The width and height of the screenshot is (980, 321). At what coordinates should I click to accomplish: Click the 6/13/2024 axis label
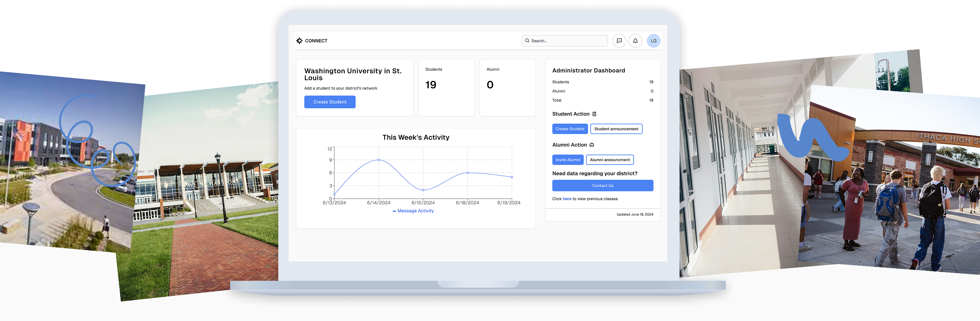point(334,203)
